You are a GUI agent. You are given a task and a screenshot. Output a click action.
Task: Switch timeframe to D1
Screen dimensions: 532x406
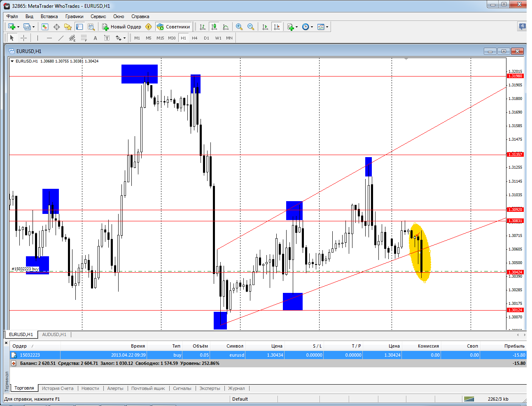point(206,38)
